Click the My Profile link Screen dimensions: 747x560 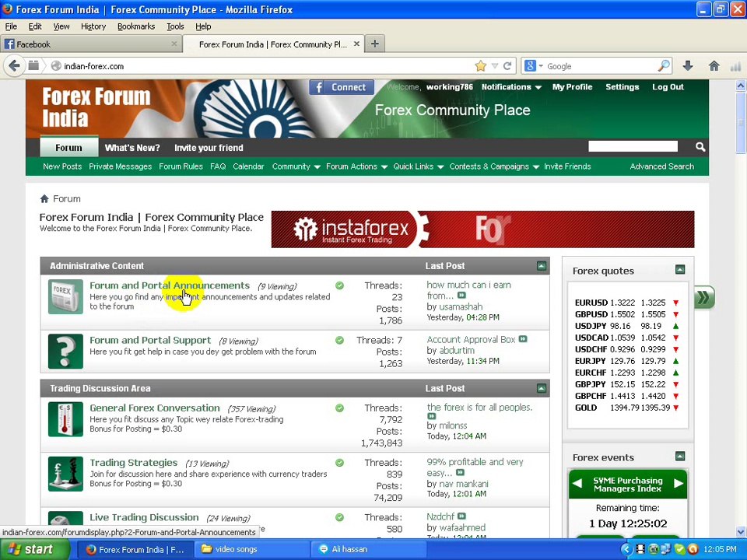(x=572, y=86)
